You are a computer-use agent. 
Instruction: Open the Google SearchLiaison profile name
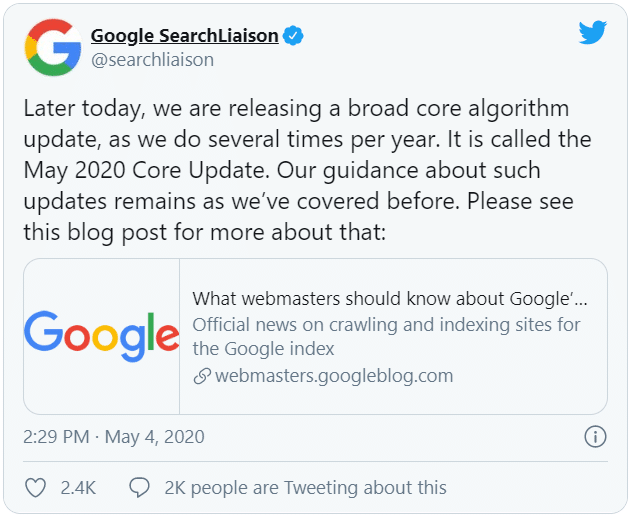click(x=185, y=36)
